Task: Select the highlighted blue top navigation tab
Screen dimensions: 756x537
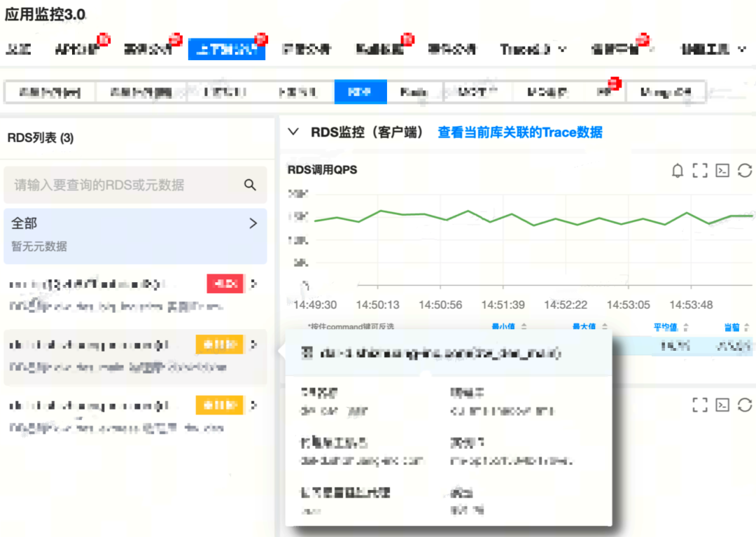Action: (227, 49)
